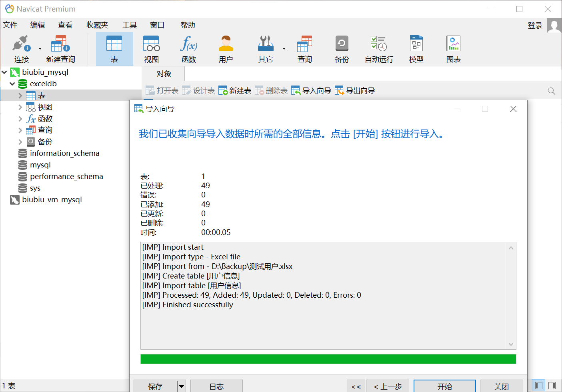Open the 工具 menu
This screenshot has width=562, height=392.
point(130,25)
